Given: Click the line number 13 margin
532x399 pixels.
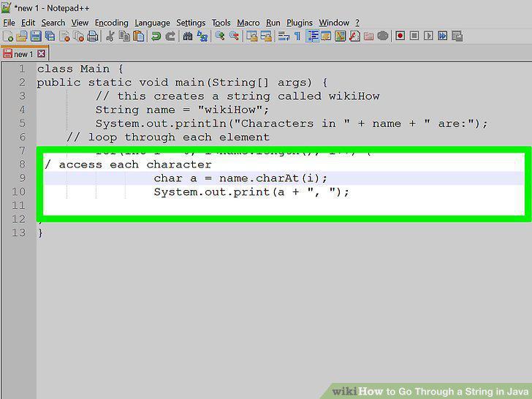Looking at the screenshot, I should (19, 232).
